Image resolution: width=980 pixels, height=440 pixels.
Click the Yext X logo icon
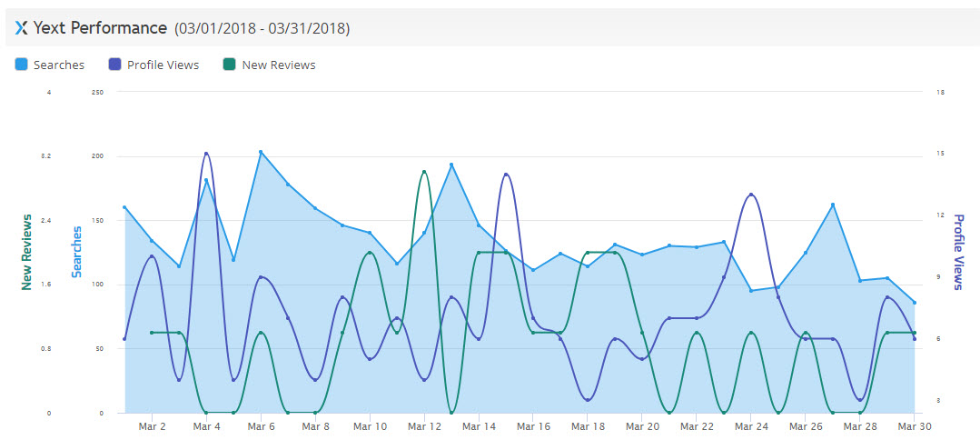[22, 28]
